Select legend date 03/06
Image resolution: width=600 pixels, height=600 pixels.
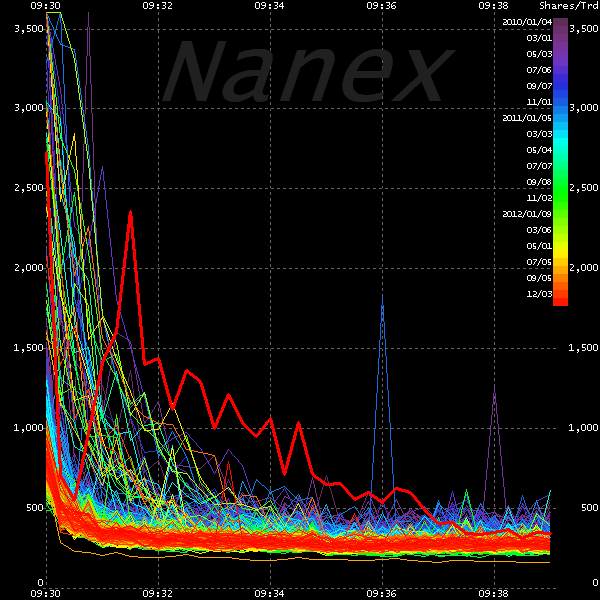pyautogui.click(x=539, y=230)
